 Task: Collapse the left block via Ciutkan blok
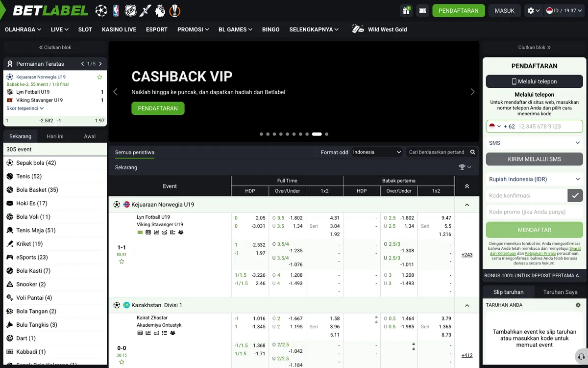pos(55,48)
